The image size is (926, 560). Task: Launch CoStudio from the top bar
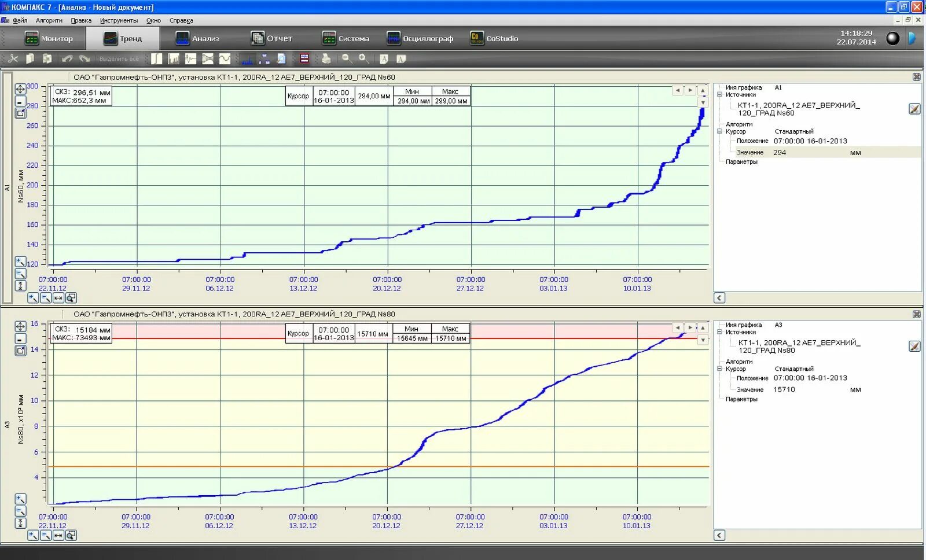point(494,38)
